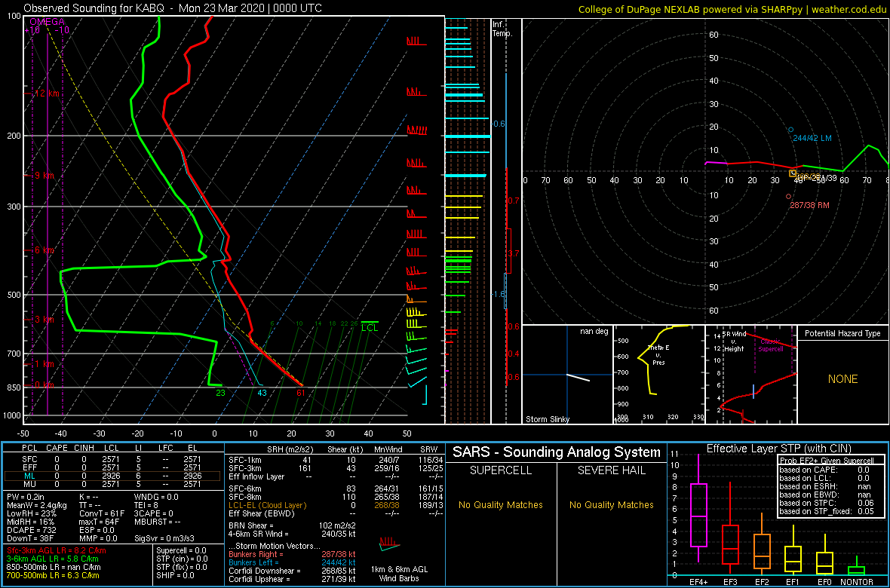This screenshot has height=588, width=890.
Task: Click the Inf. Temp. column label
Action: click(502, 29)
